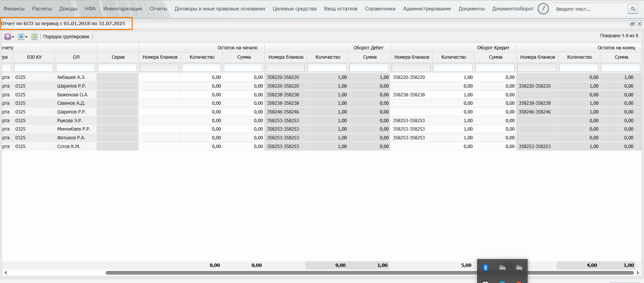This screenshot has height=283, width=644.
Task: Select the Рыкова Э.Р. row
Action: (321, 121)
